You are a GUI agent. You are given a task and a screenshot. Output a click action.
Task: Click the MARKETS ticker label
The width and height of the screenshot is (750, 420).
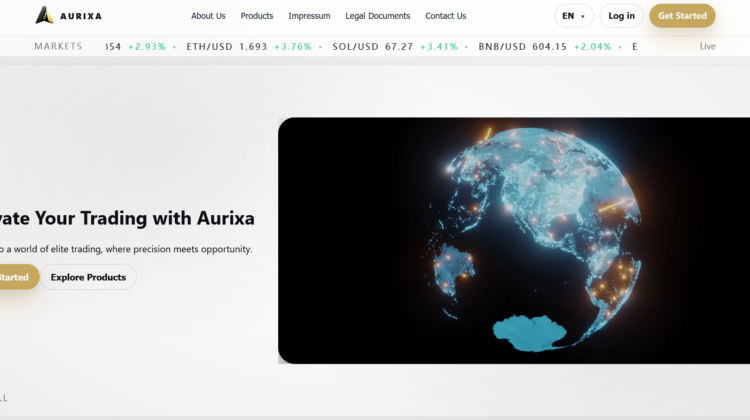click(x=58, y=46)
